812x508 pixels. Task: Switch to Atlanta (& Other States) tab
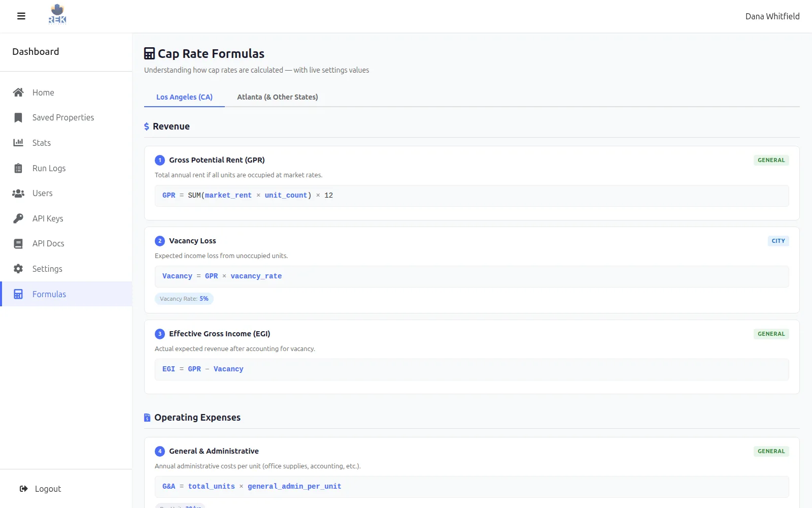tap(278, 97)
